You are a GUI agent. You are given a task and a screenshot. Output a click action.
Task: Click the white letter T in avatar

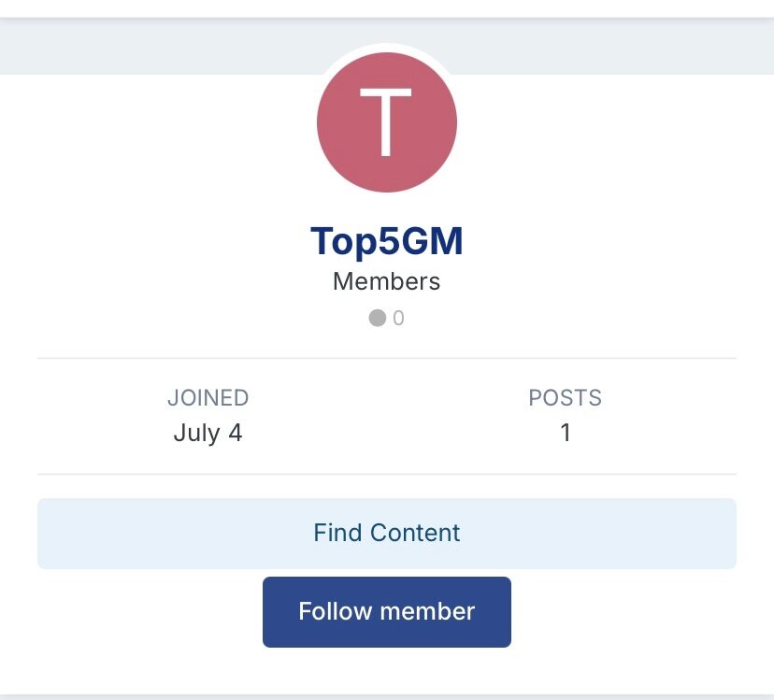pyautogui.click(x=386, y=122)
